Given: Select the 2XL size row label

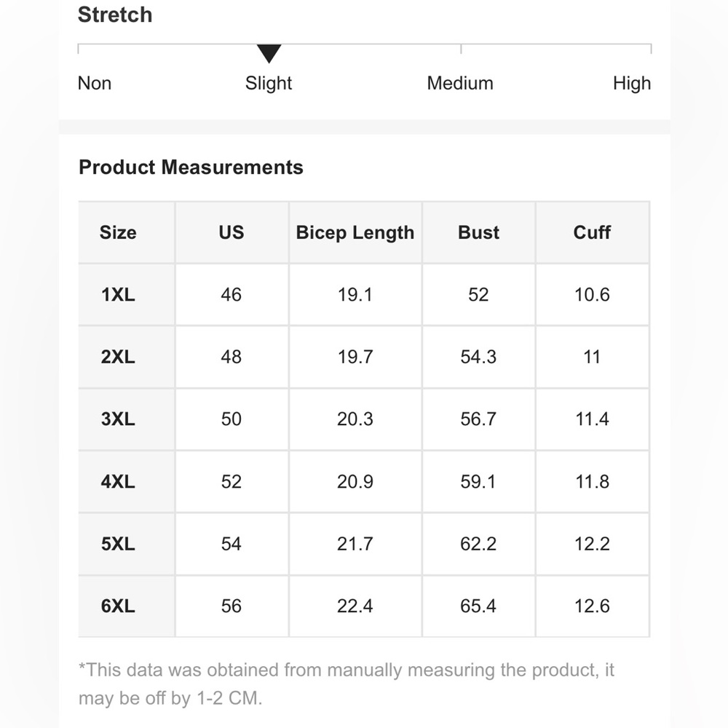Looking at the screenshot, I should (x=118, y=357).
